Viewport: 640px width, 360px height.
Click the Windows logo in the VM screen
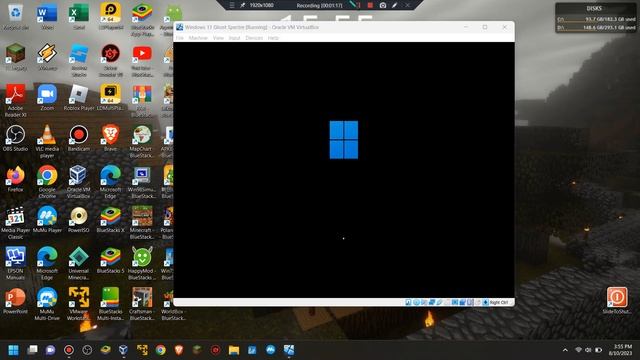(x=344, y=140)
